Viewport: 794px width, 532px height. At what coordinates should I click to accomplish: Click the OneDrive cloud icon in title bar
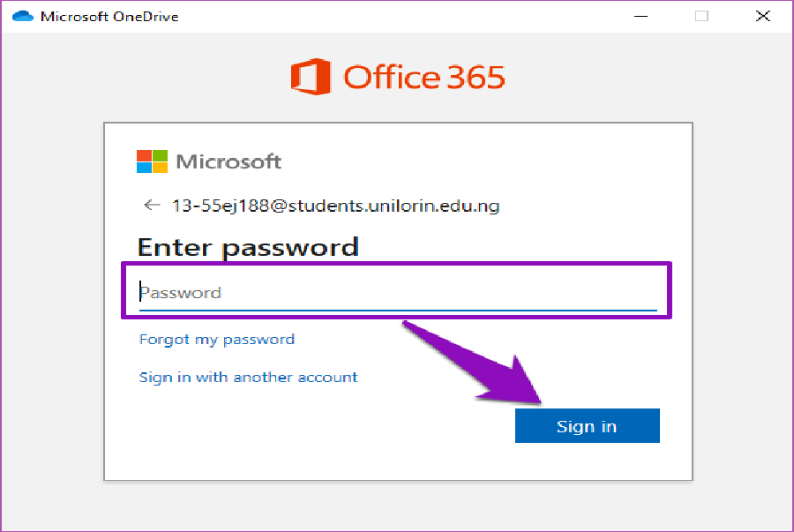[x=22, y=16]
